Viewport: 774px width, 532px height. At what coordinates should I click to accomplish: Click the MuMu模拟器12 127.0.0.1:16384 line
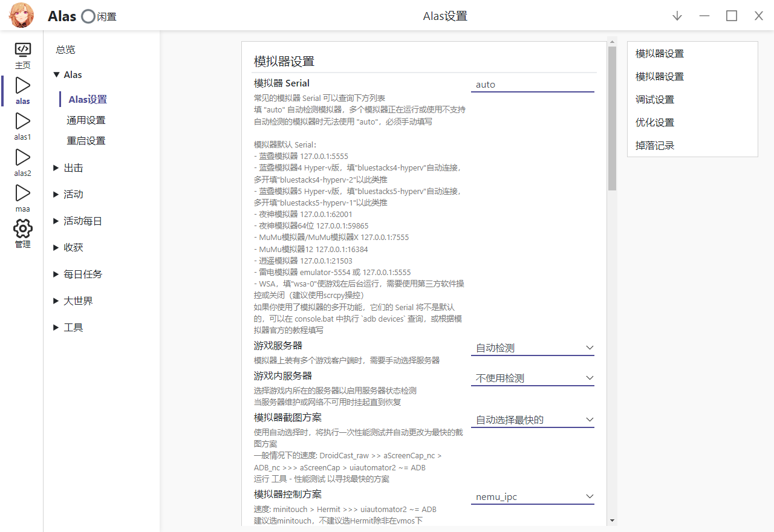(x=311, y=249)
